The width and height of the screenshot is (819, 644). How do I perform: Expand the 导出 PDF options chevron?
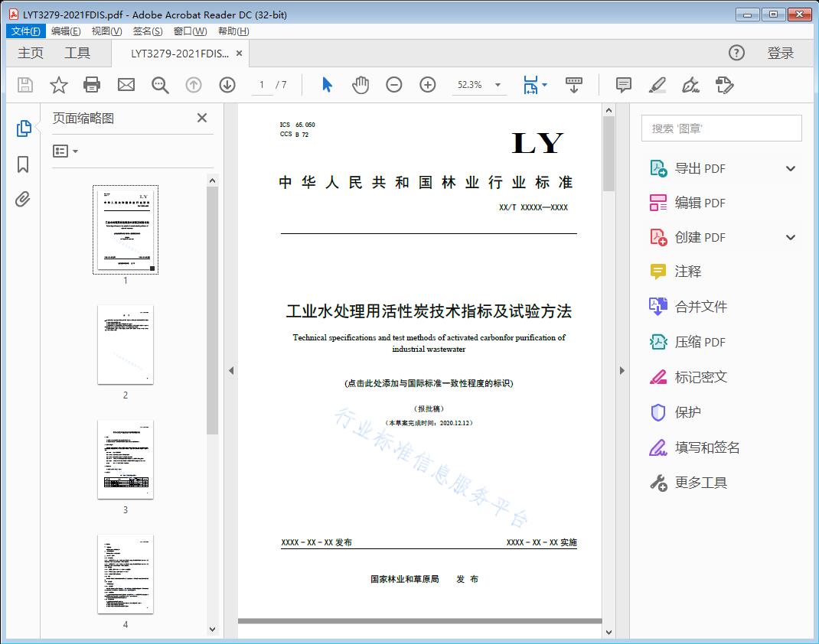790,168
